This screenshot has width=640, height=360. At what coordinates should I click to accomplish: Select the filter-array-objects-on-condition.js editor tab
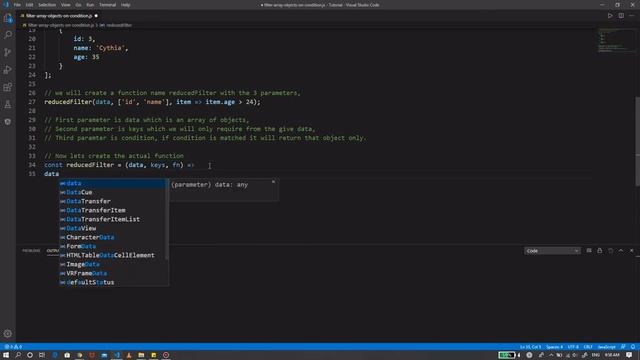coord(59,16)
